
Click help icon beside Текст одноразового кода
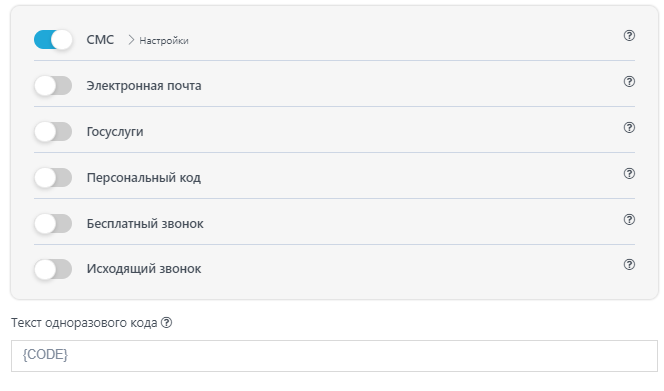click(x=166, y=323)
